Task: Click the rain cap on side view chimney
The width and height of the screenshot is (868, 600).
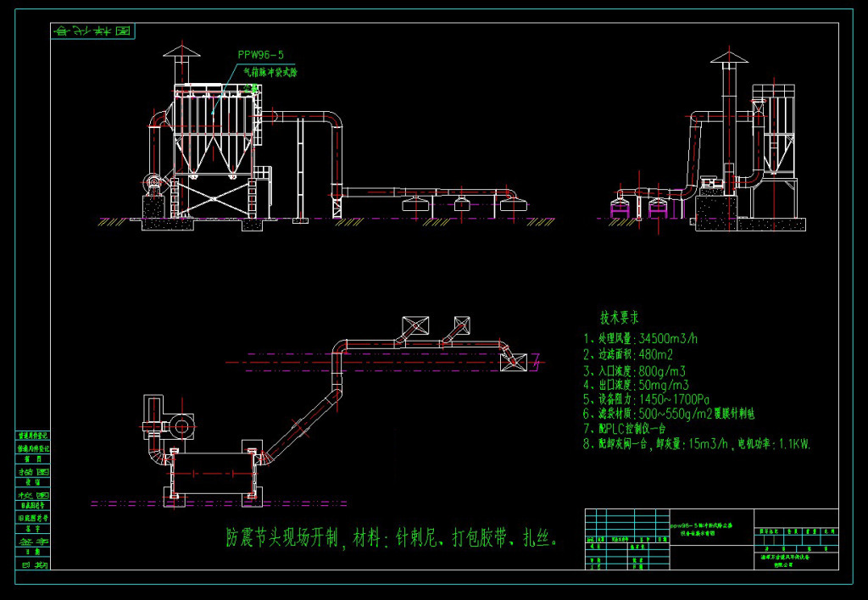Action: coord(728,57)
